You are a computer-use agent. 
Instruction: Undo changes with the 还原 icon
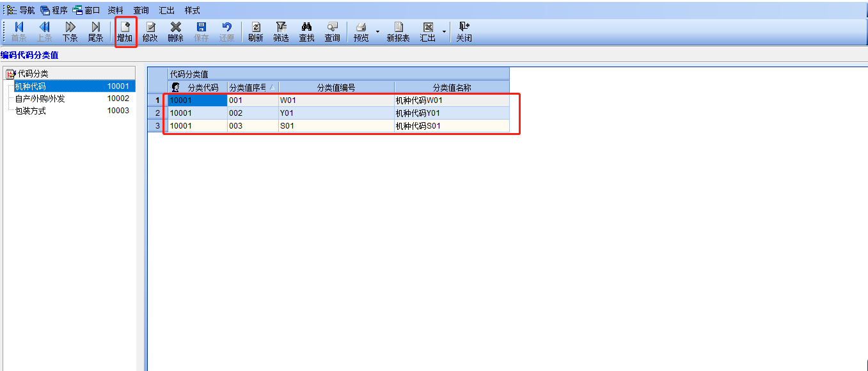(x=227, y=32)
